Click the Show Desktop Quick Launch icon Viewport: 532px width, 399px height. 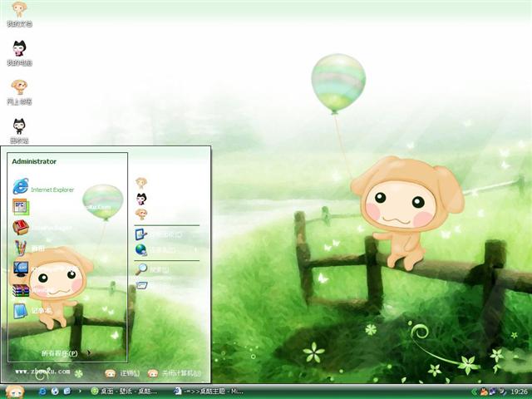(x=67, y=392)
